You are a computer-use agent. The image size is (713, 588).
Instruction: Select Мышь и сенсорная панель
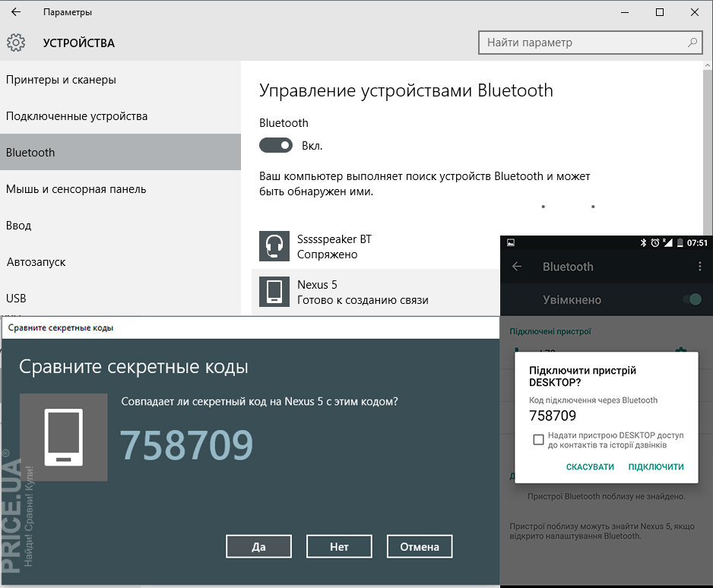click(x=76, y=189)
